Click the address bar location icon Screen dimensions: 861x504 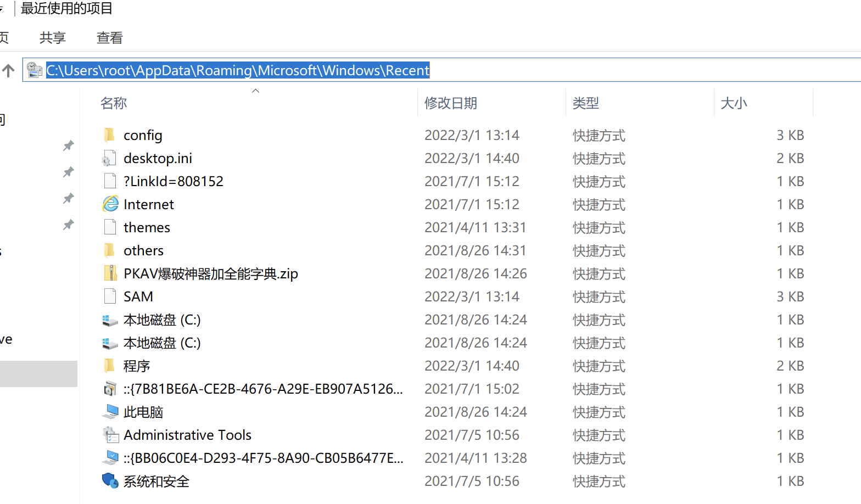pyautogui.click(x=34, y=70)
